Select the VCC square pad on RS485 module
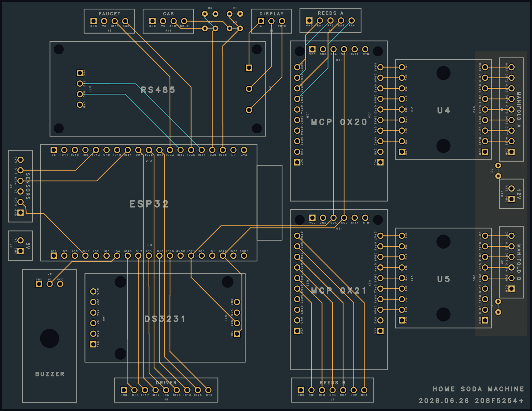532x411 pixels. click(80, 73)
